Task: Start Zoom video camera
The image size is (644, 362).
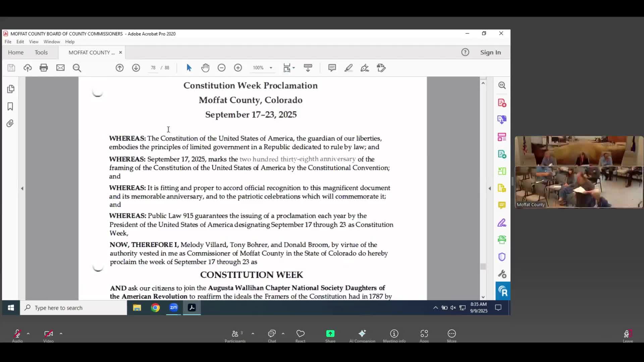Action: 48,334
